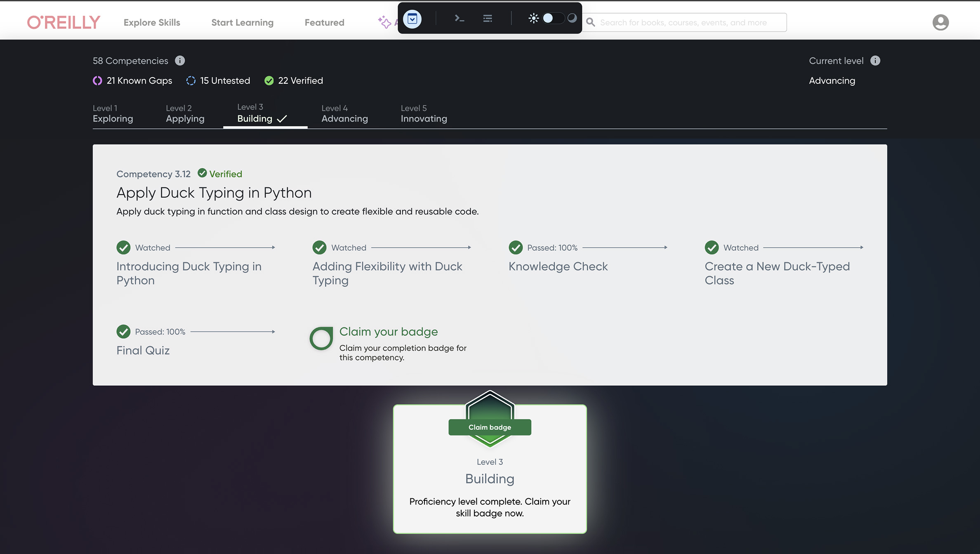Click the O'Reilly logo
Image resolution: width=980 pixels, height=554 pixels.
[x=64, y=22]
